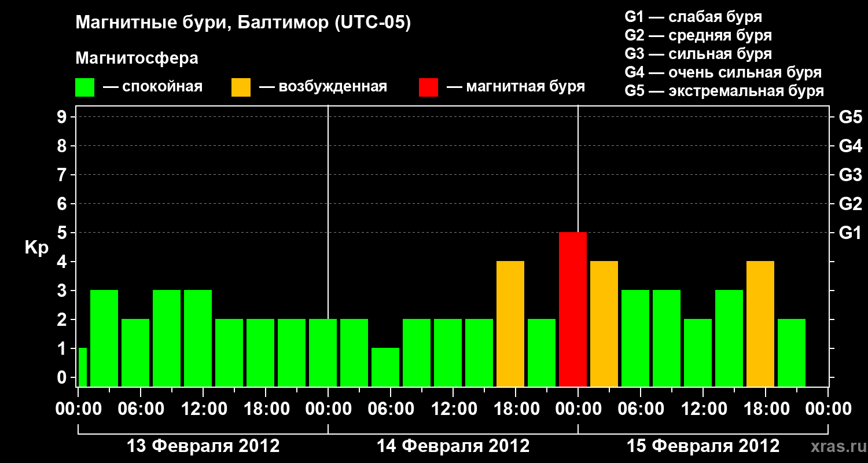Image resolution: width=868 pixels, height=463 pixels.
Task: Click the 'G3 — сильная буря' legend line
Action: tap(698, 54)
